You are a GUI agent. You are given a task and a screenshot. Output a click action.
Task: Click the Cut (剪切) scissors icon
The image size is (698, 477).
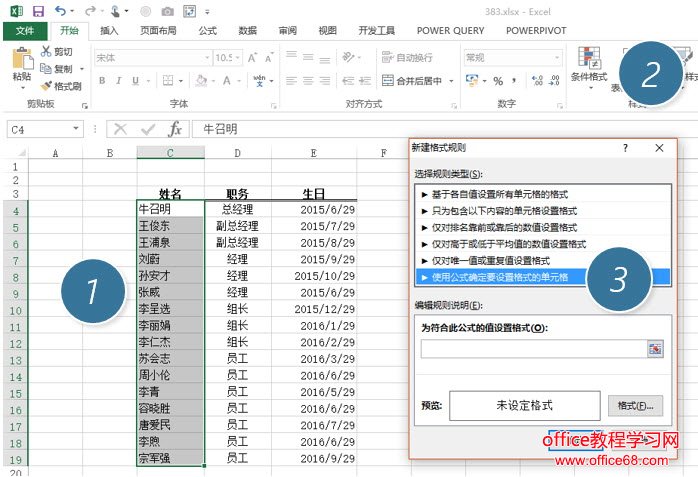click(x=46, y=52)
